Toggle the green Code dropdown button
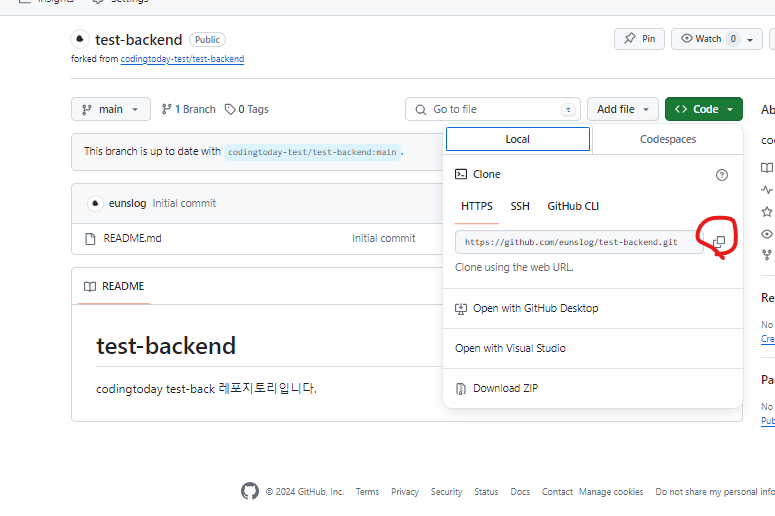The width and height of the screenshot is (775, 516). click(x=704, y=109)
